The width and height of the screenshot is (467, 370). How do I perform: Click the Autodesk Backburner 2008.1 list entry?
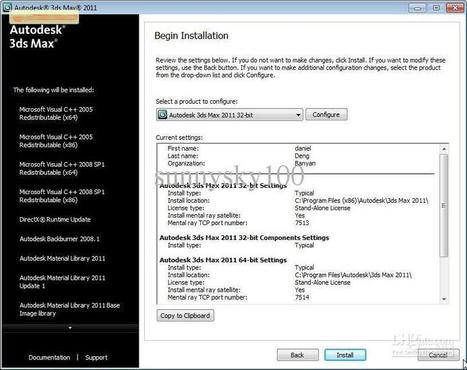point(59,239)
